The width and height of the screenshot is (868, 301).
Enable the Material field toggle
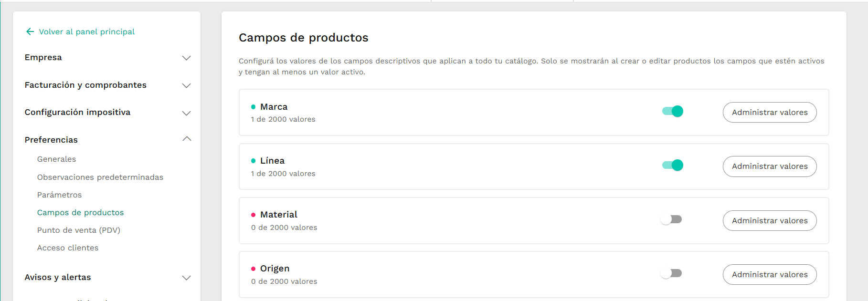point(671,219)
